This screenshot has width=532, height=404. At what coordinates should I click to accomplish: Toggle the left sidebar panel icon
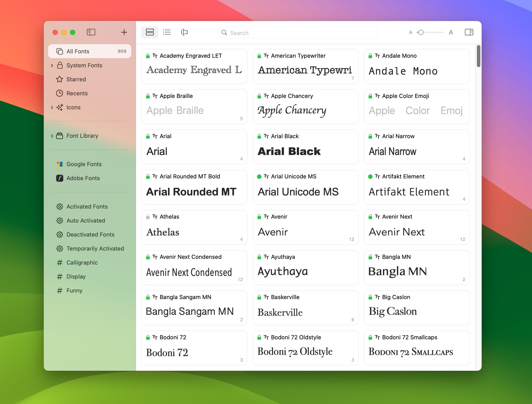point(91,32)
